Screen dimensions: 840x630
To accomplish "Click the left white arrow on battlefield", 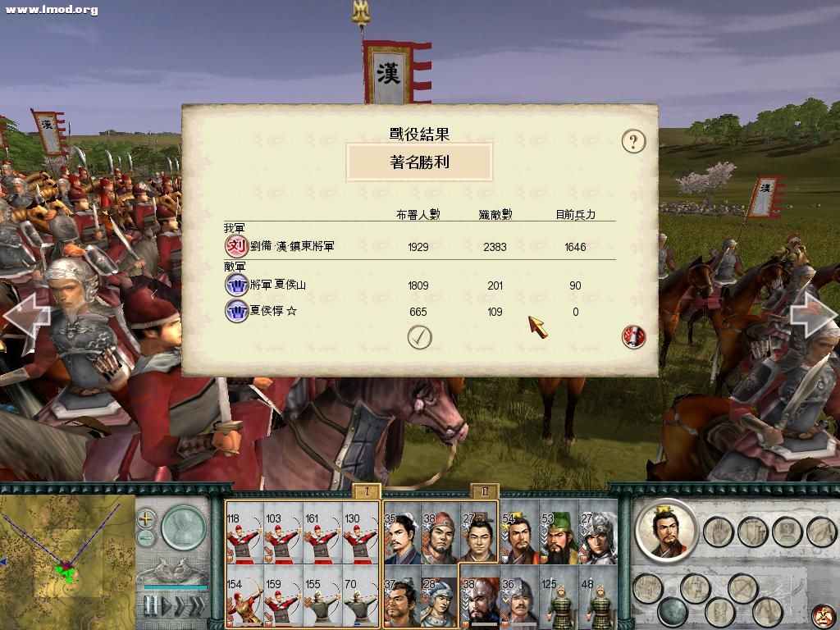I will (x=27, y=316).
